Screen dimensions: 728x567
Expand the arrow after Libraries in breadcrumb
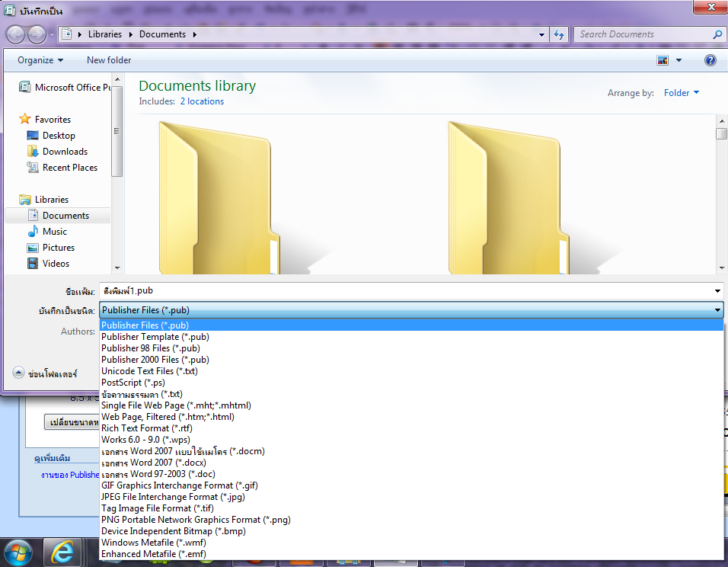coord(130,34)
